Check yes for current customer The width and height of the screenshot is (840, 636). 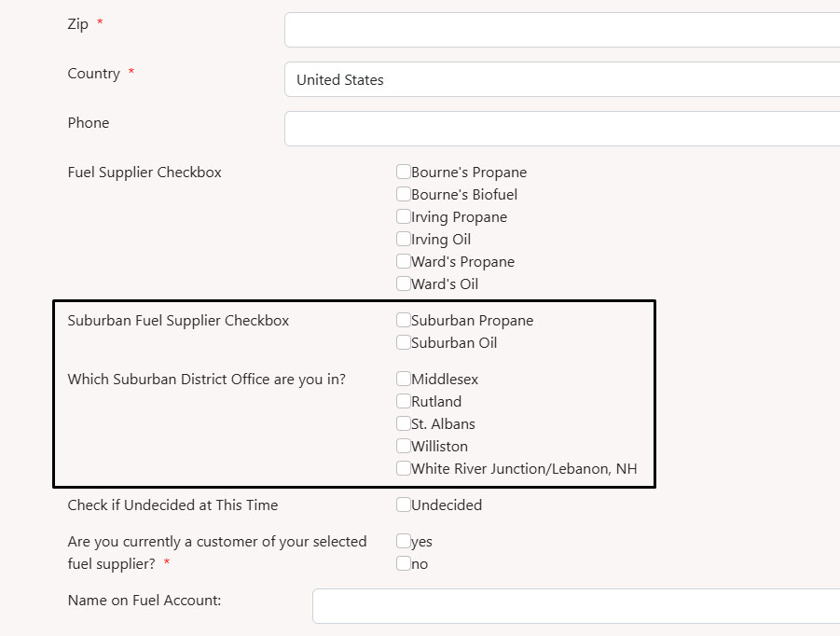point(404,541)
